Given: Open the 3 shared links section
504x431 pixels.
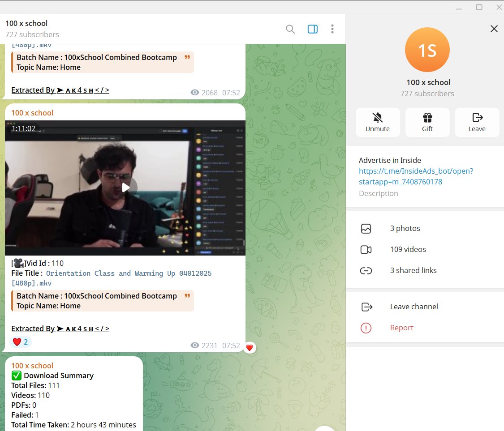Looking at the screenshot, I should (425, 270).
